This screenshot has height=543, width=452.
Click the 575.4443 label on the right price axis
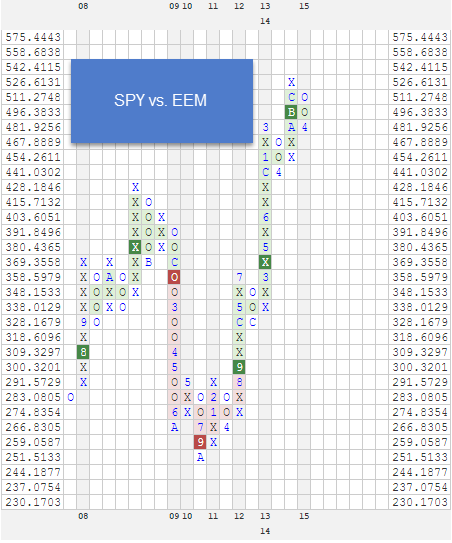[x=420, y=37]
